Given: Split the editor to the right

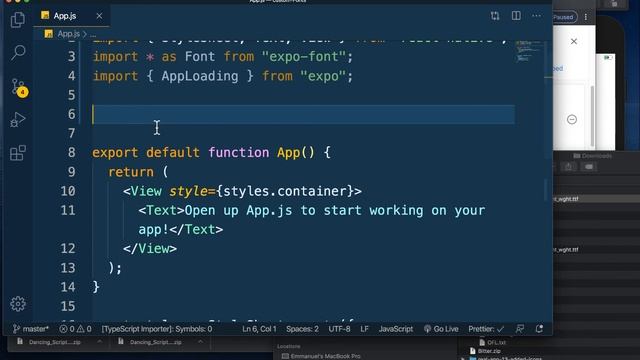Looking at the screenshot, I should 516,16.
